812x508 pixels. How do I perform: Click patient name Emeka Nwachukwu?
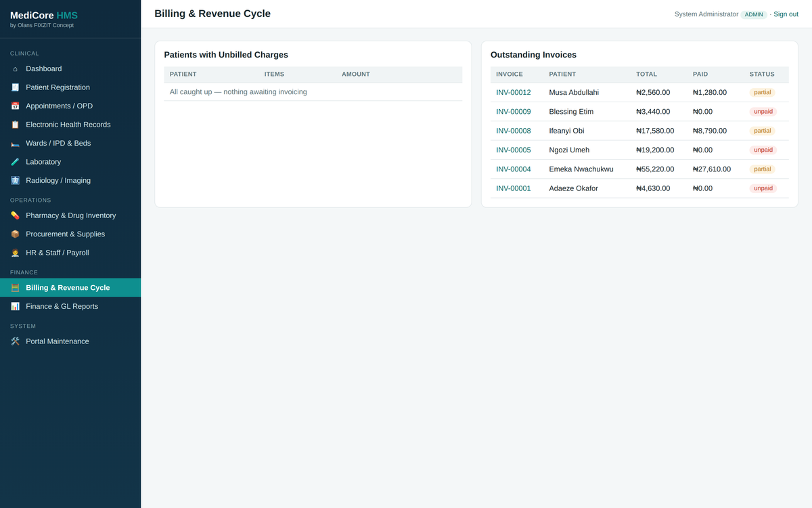click(x=581, y=169)
